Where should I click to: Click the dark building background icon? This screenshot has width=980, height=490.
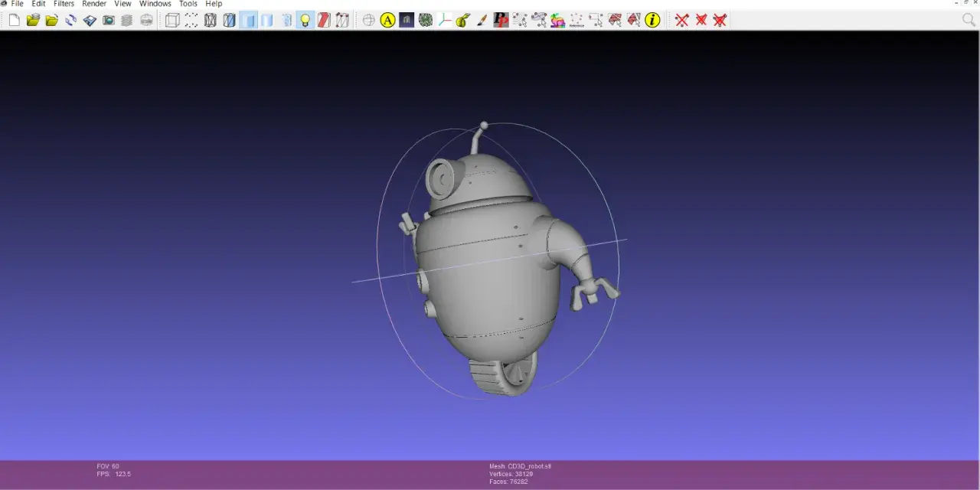pyautogui.click(x=407, y=20)
